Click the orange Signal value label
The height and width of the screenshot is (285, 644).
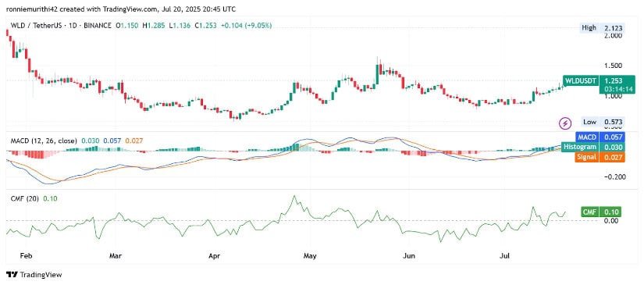point(599,157)
